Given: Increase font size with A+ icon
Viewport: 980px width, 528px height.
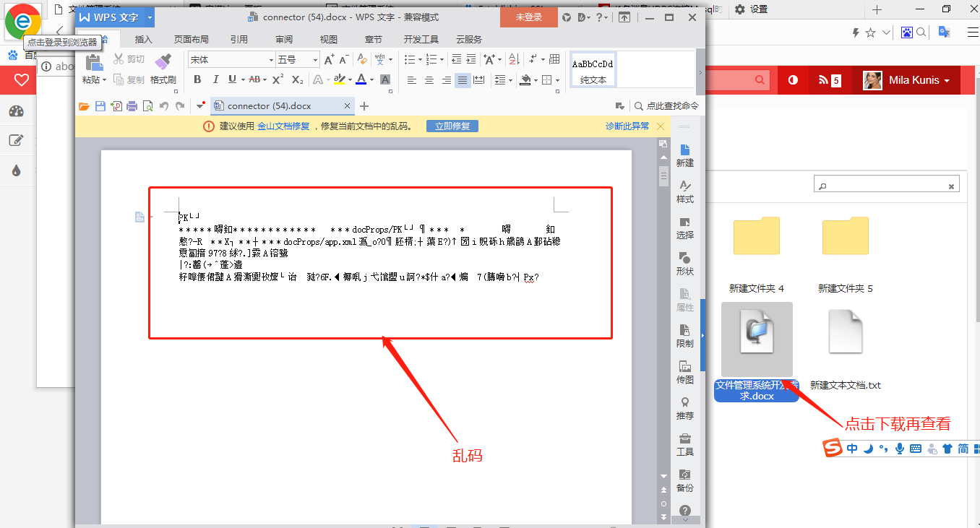Looking at the screenshot, I should point(329,60).
